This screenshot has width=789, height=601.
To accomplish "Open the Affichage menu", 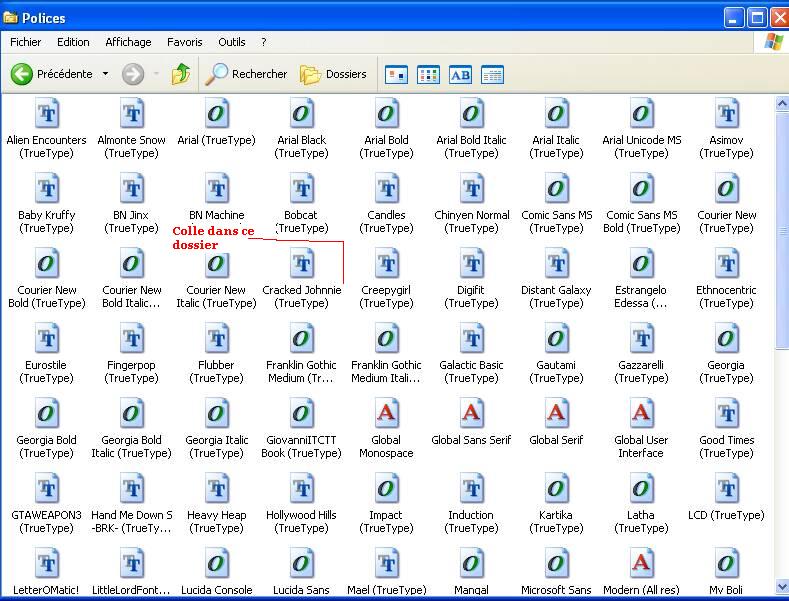I will click(x=128, y=42).
